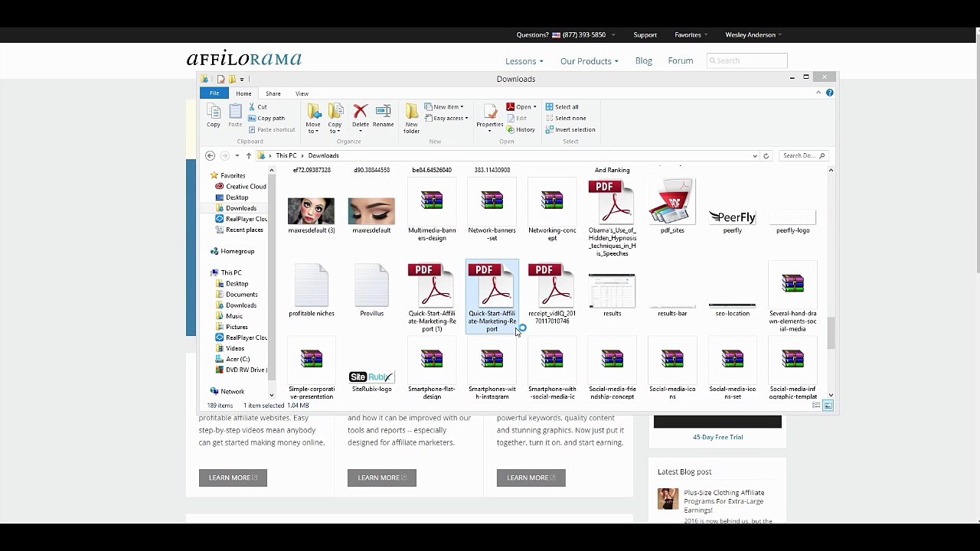Open the Favorites menu in top bar
This screenshot has width=980, height=551.
pos(691,34)
